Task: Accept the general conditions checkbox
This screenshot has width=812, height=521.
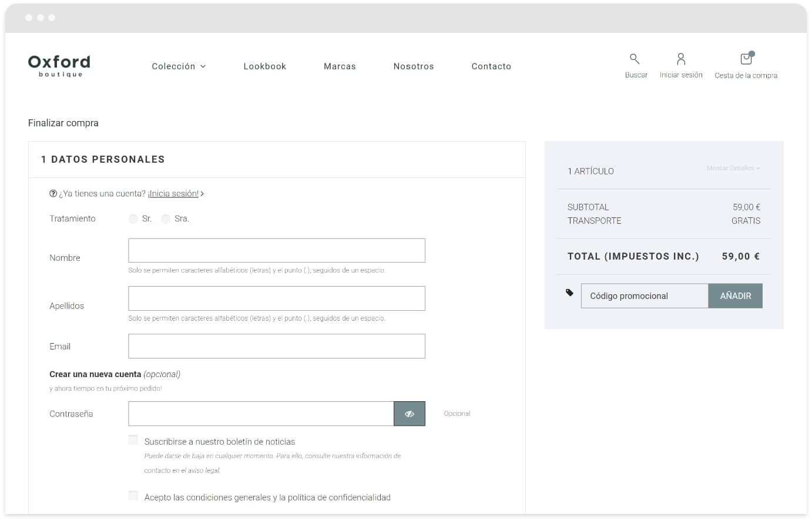Action: (133, 496)
